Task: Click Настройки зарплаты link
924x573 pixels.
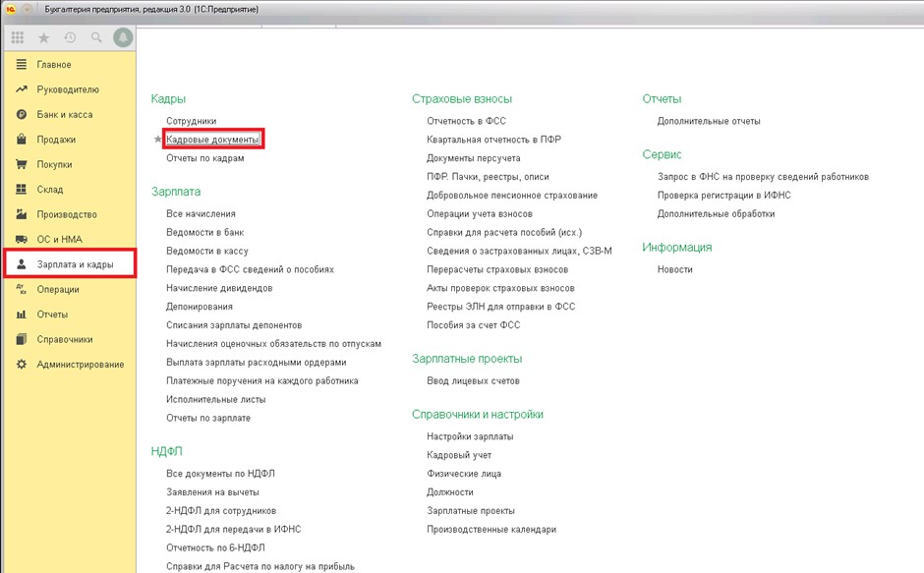Action: click(x=470, y=436)
